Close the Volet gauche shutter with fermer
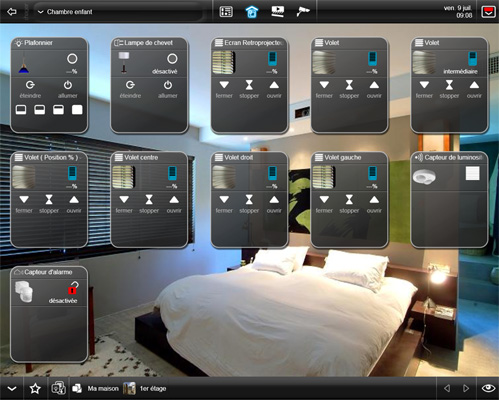The width and height of the screenshot is (499, 400). [324, 204]
